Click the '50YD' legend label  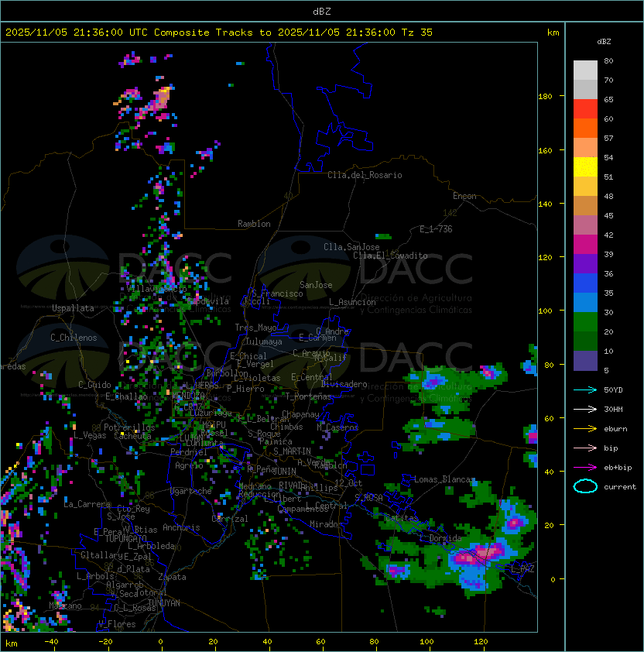point(613,389)
